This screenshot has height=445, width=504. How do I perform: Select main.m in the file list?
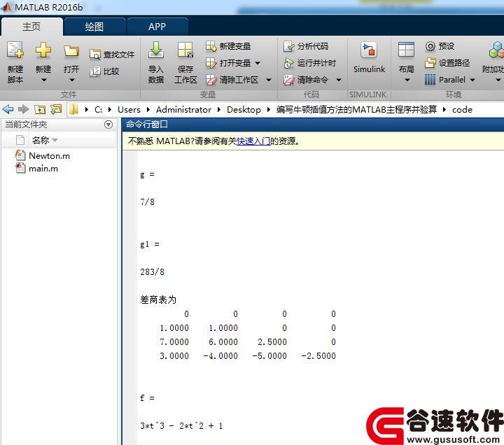click(x=43, y=169)
